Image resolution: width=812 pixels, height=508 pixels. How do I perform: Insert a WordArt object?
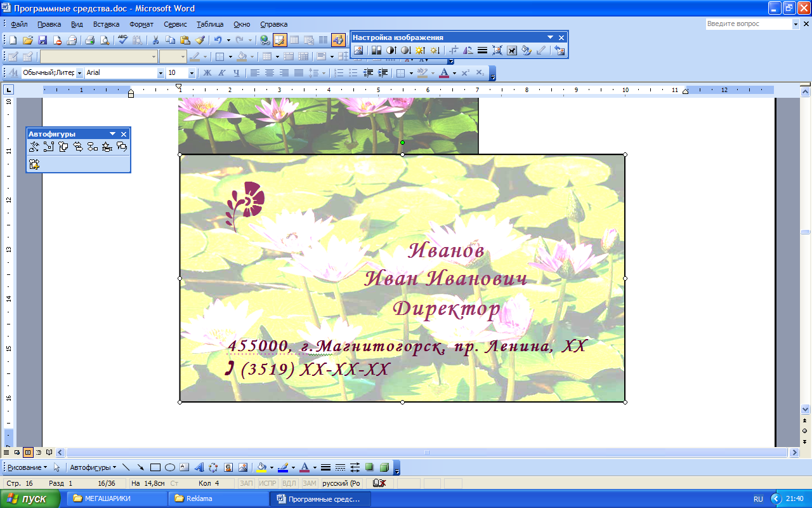199,467
